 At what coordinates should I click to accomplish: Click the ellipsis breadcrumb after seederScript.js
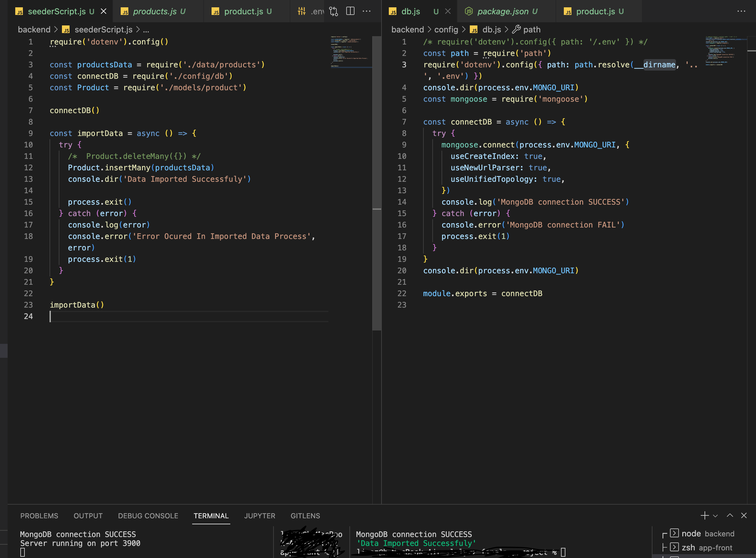tap(146, 30)
